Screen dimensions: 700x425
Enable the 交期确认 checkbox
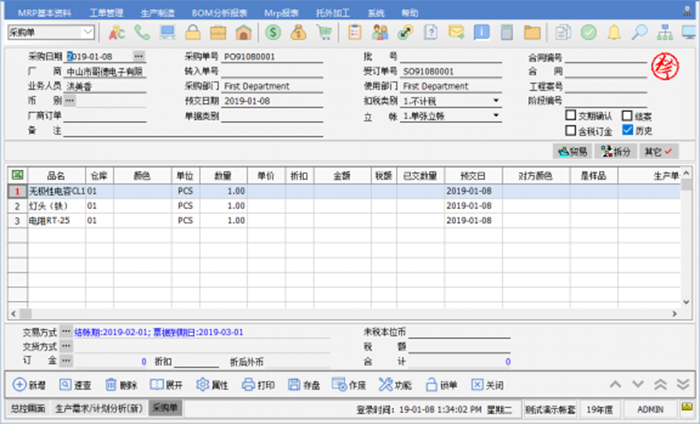[x=571, y=115]
